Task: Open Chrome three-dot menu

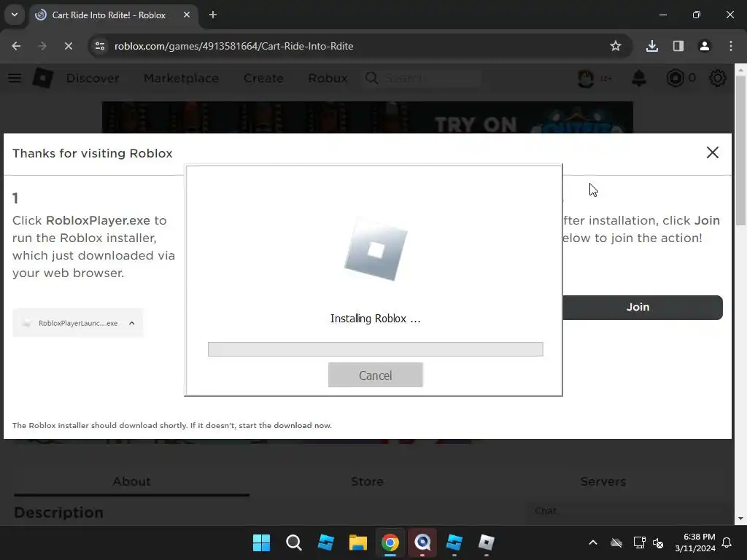Action: tap(731, 46)
